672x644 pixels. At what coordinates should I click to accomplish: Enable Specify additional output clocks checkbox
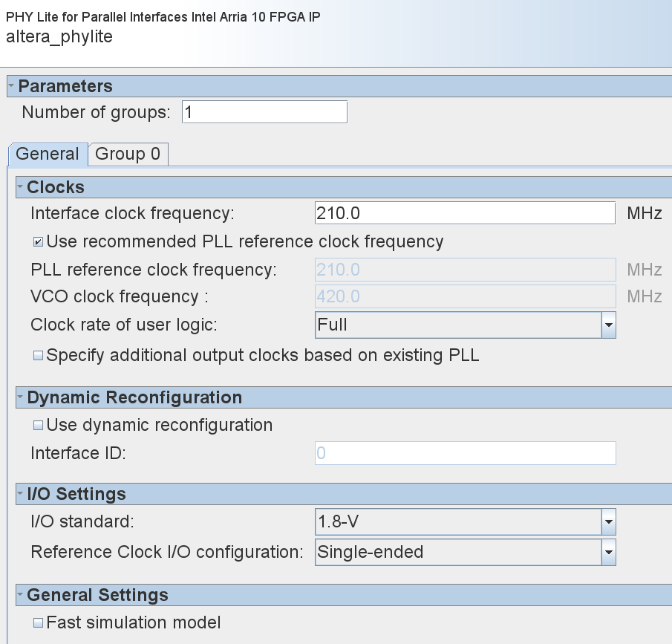(x=38, y=356)
